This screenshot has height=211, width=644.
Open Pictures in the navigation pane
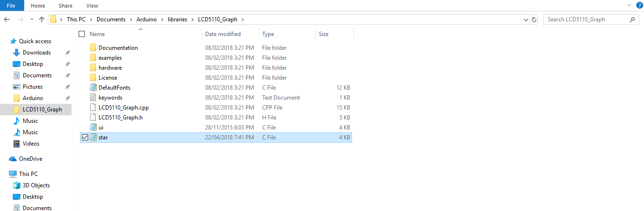pyautogui.click(x=33, y=87)
